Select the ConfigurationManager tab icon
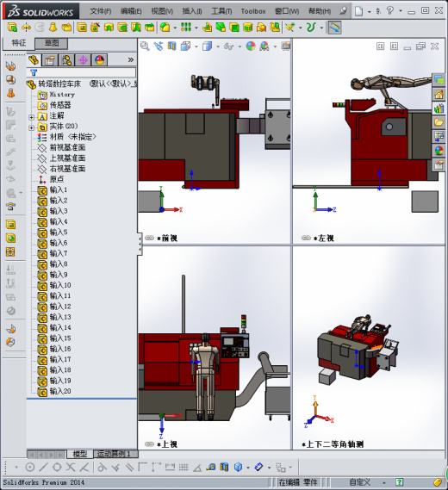The image size is (448, 490). (66, 59)
